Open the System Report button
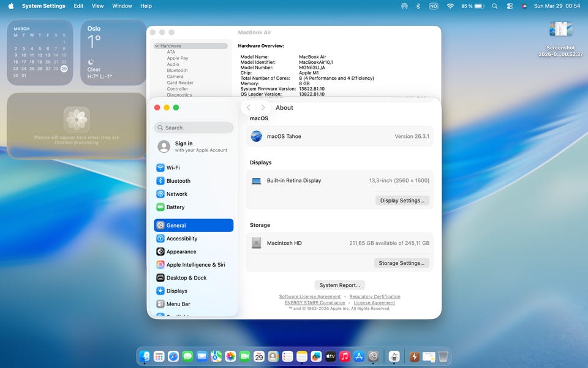The image size is (588, 368). 340,285
